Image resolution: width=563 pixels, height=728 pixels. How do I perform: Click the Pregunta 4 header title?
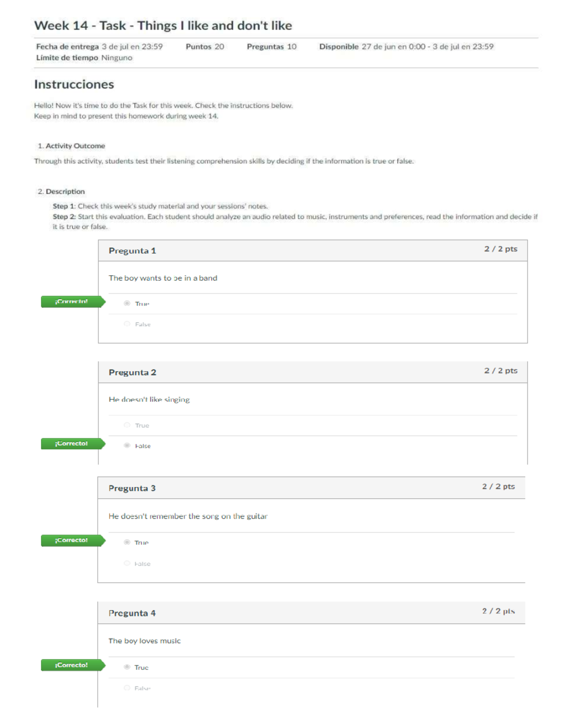[x=132, y=613]
